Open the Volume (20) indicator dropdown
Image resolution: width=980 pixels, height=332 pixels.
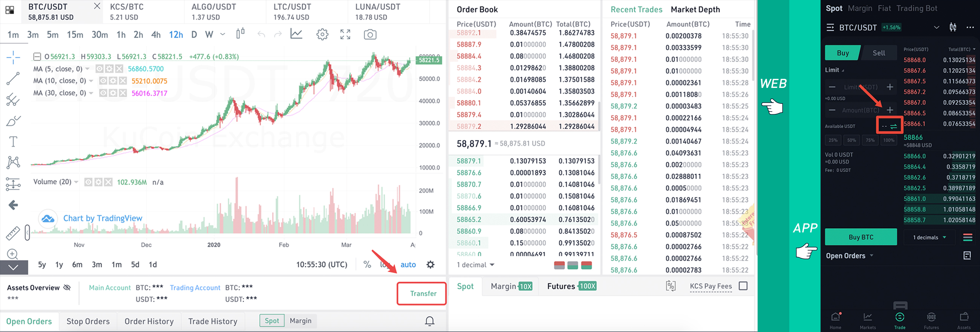[x=76, y=182]
